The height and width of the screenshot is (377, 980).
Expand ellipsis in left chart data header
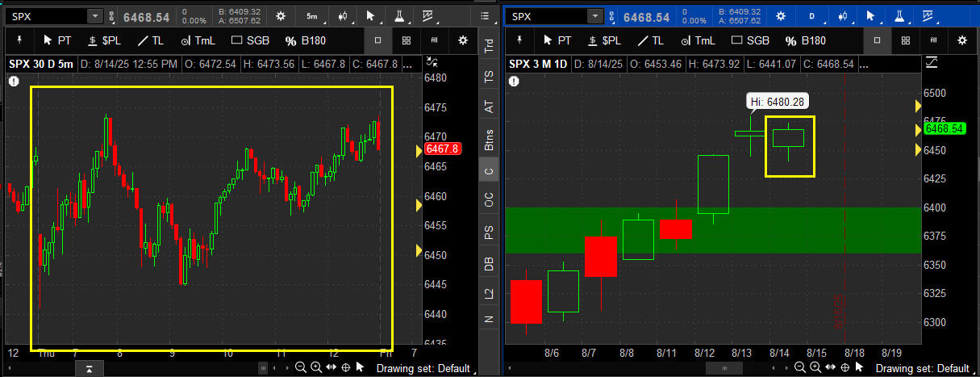point(408,64)
